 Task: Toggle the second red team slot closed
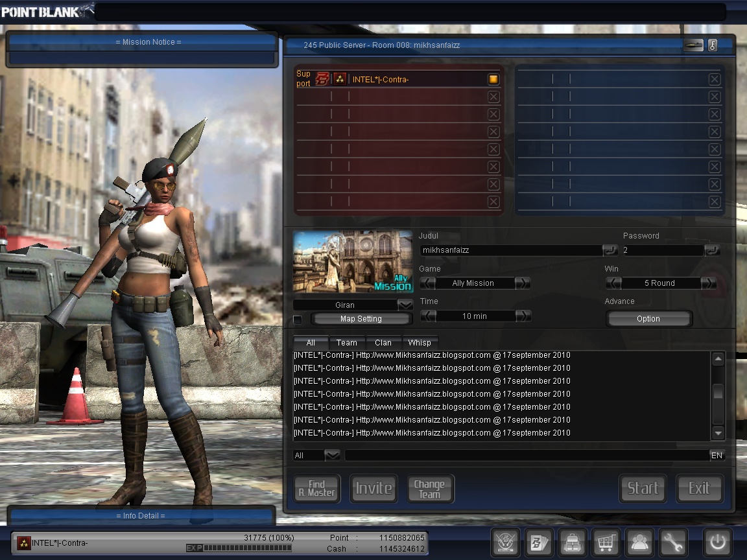click(493, 97)
